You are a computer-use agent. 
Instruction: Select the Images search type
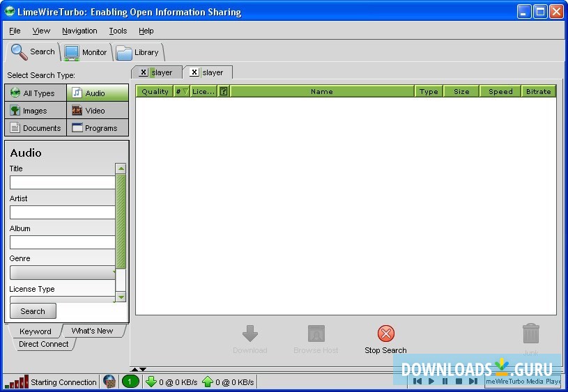tap(36, 111)
